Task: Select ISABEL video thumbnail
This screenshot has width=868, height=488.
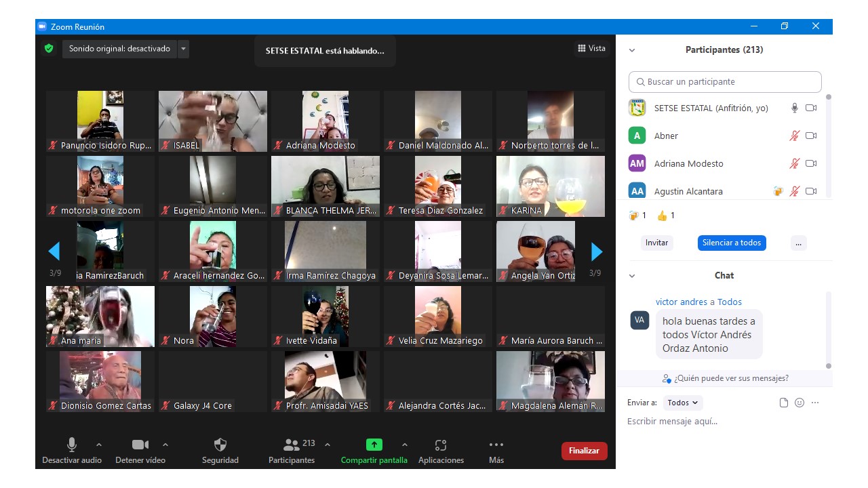Action: (213, 121)
